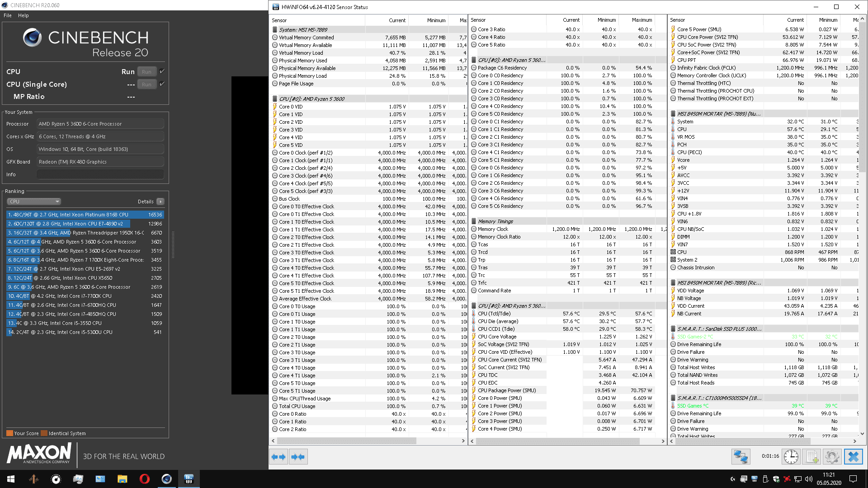Toggle the CPU test checkbox in Cinebench
The height and width of the screenshot is (488, 868).
click(x=162, y=71)
